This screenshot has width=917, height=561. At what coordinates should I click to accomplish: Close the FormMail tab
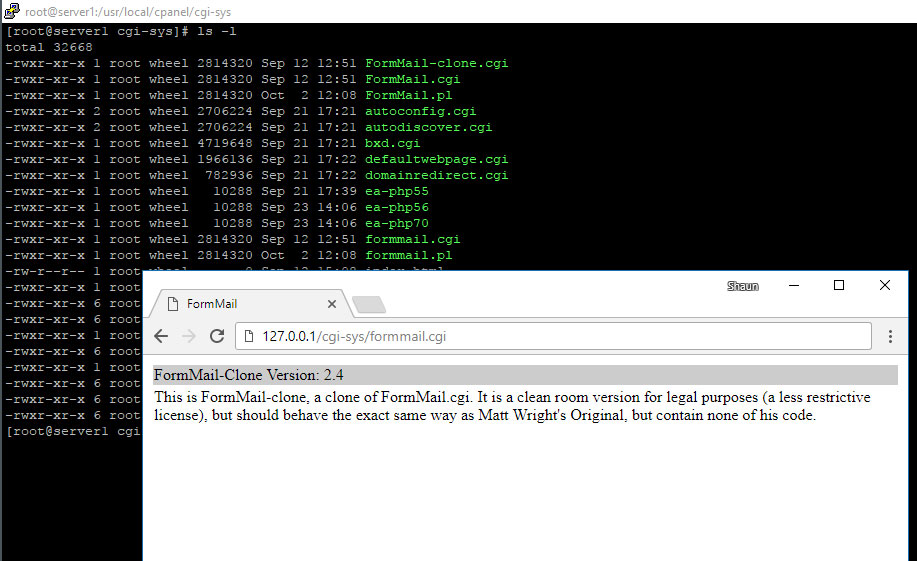(x=332, y=304)
